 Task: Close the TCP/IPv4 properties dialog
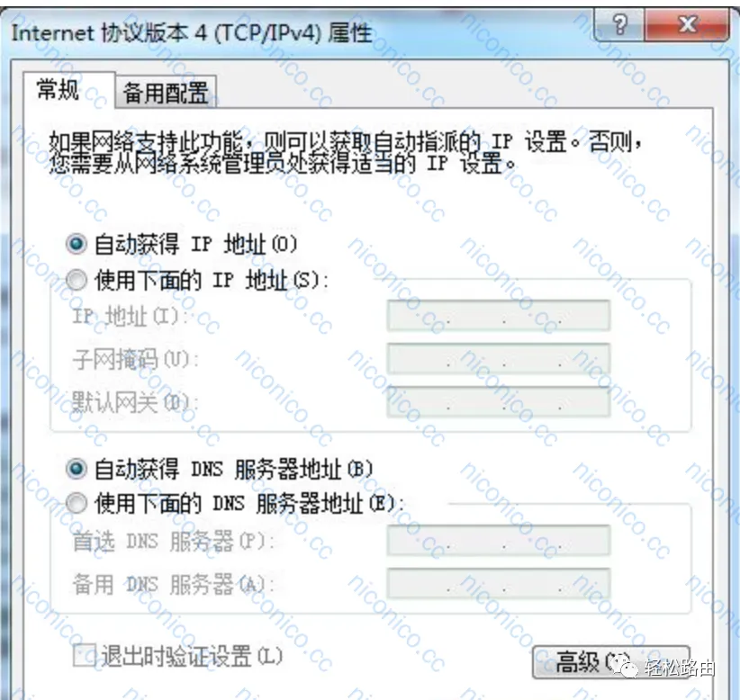click(x=687, y=25)
